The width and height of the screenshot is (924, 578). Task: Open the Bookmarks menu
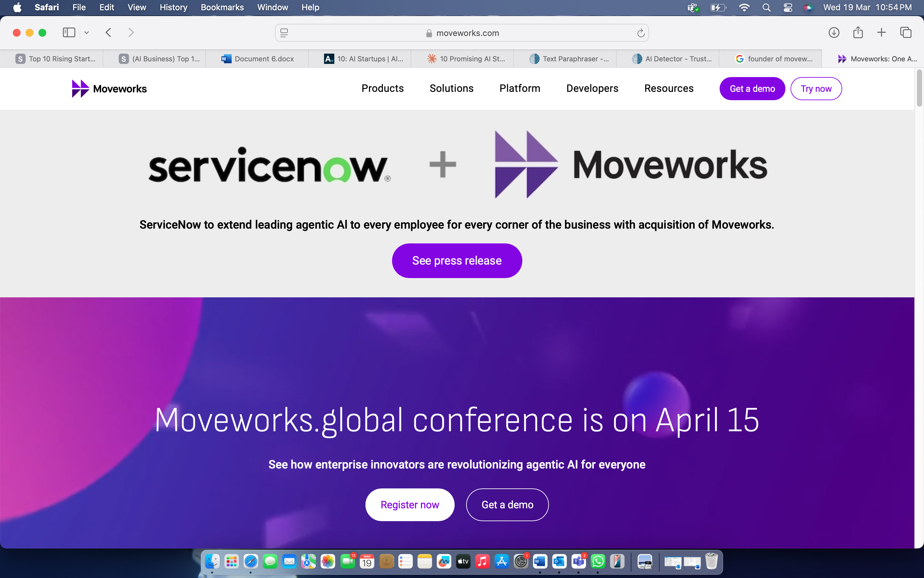tap(222, 7)
